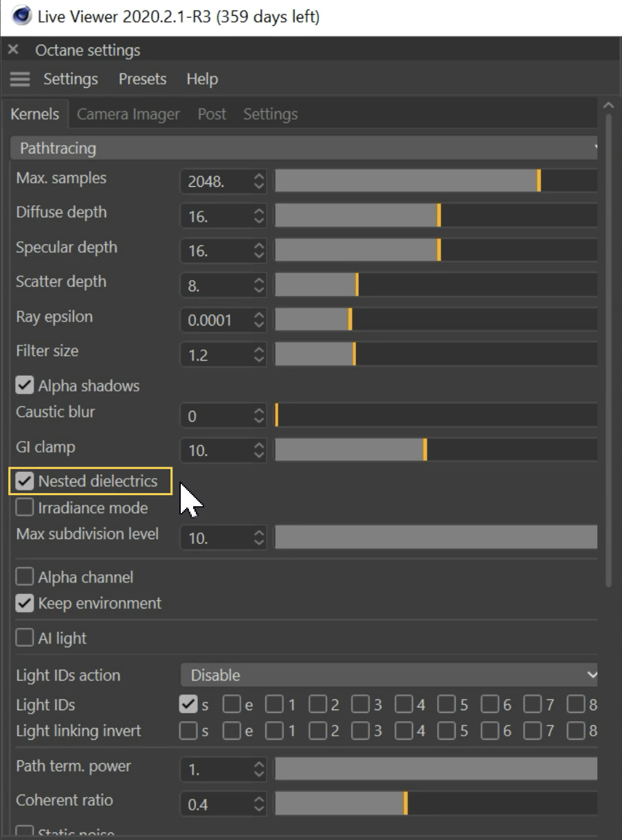Switch to the Camera Imager tab
The image size is (622, 840).
point(128,115)
